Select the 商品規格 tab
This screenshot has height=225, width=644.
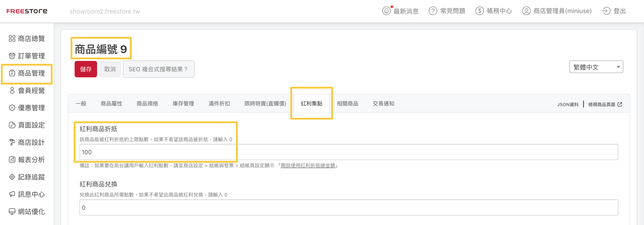click(x=147, y=103)
